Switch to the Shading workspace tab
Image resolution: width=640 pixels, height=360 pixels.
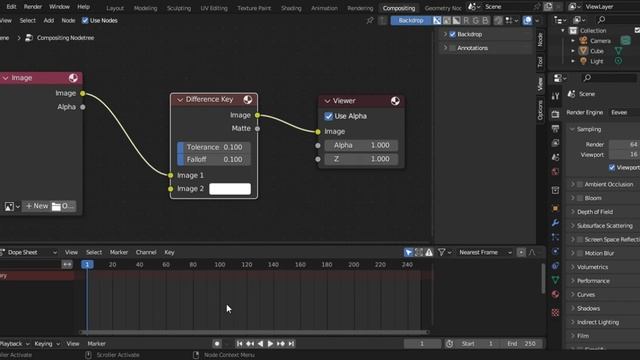click(x=291, y=8)
